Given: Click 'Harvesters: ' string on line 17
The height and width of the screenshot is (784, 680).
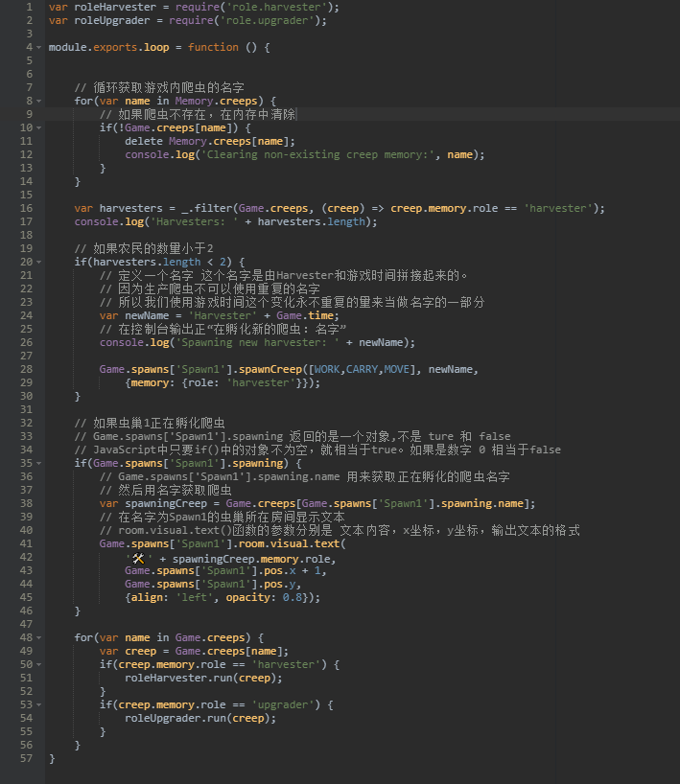Looking at the screenshot, I should pyautogui.click(x=195, y=221).
